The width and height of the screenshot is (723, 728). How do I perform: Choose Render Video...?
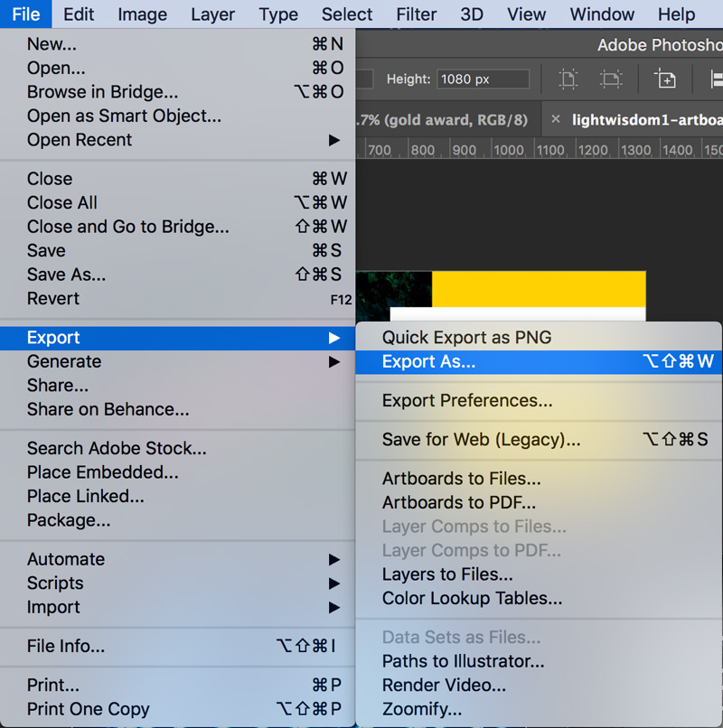pyautogui.click(x=539, y=686)
